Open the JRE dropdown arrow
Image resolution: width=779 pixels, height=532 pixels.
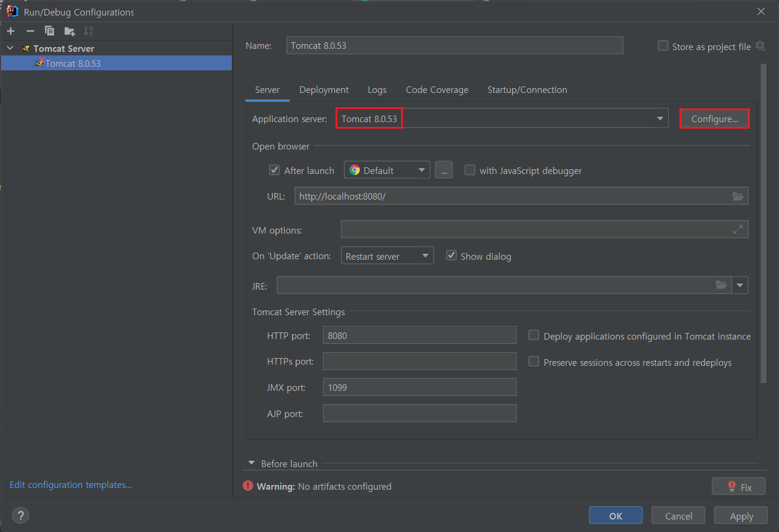tap(740, 285)
